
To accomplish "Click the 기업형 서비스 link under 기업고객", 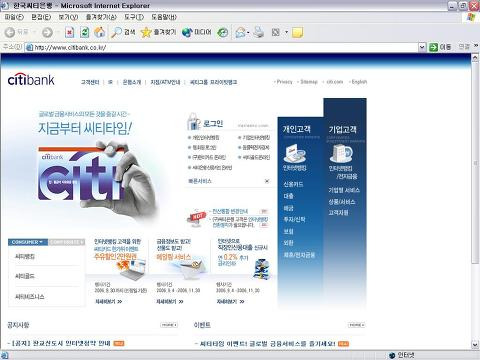I will pos(344,190).
